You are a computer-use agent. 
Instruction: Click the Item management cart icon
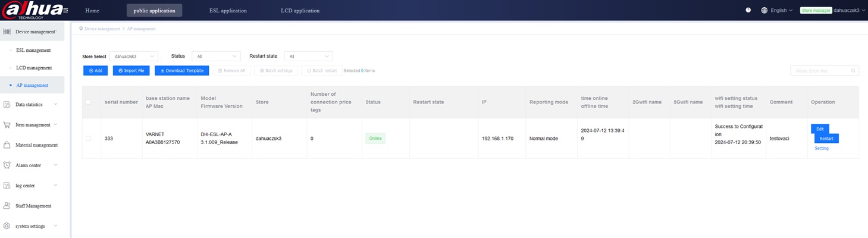(x=7, y=125)
